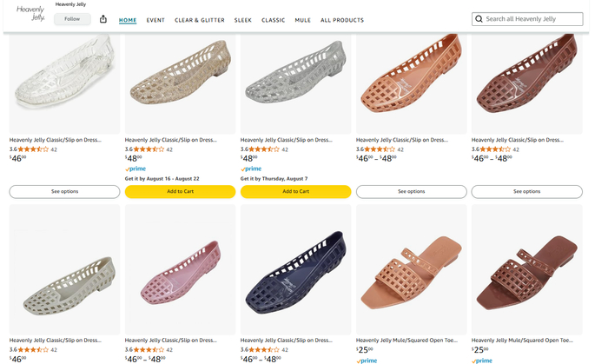Add the silver glitter shoe to cart

coord(295,191)
